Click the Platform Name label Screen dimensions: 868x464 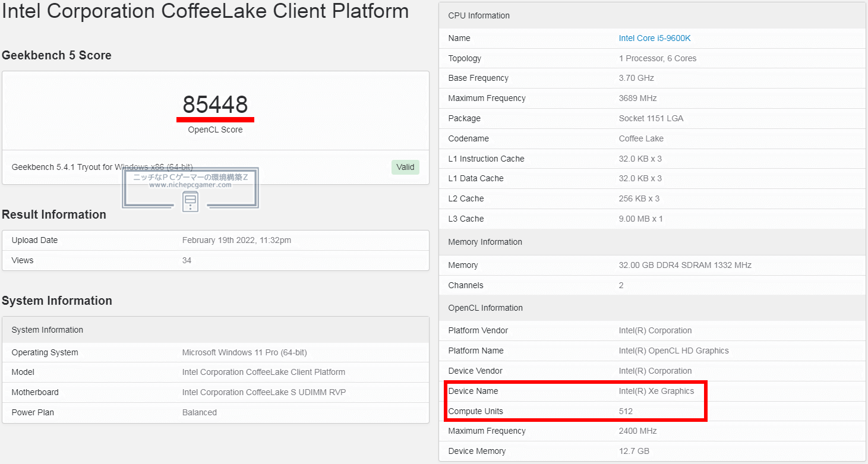pyautogui.click(x=475, y=351)
